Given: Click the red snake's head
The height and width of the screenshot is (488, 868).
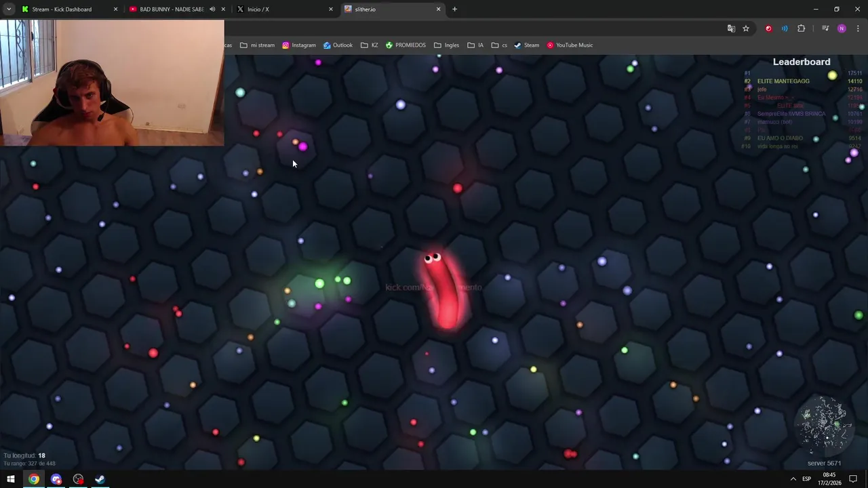Looking at the screenshot, I should click(433, 259).
